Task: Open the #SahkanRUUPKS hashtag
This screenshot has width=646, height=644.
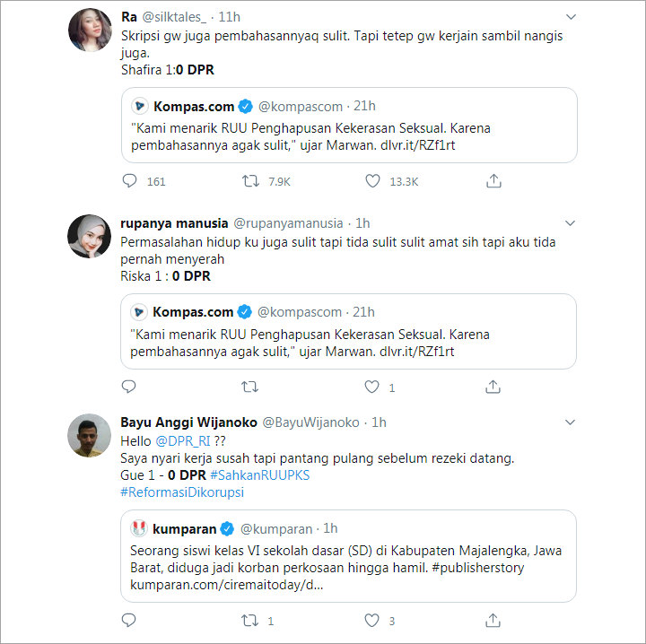Action: (x=259, y=475)
